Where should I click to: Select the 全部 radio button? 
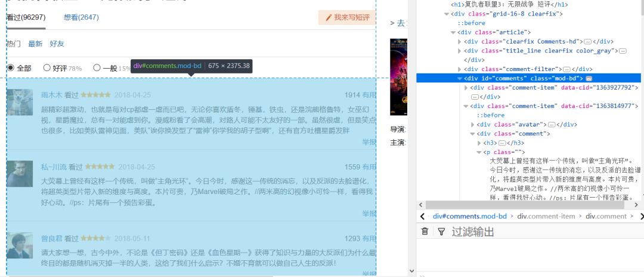[11, 68]
